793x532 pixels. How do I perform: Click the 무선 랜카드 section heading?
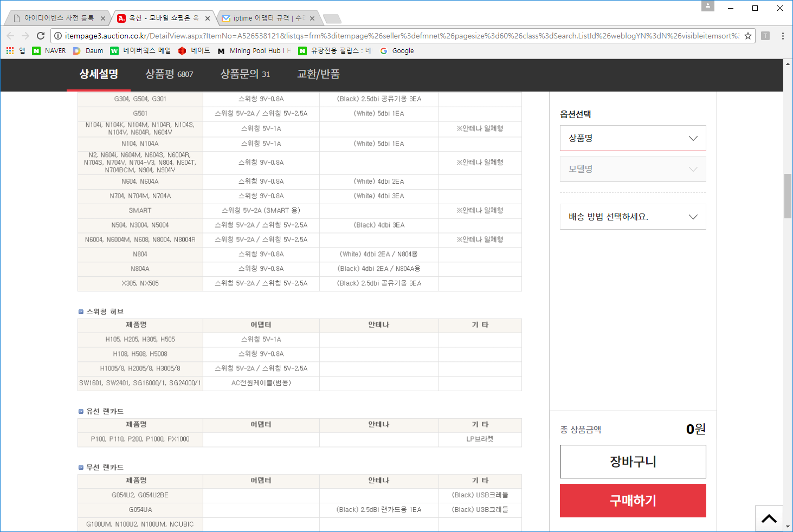tap(105, 467)
